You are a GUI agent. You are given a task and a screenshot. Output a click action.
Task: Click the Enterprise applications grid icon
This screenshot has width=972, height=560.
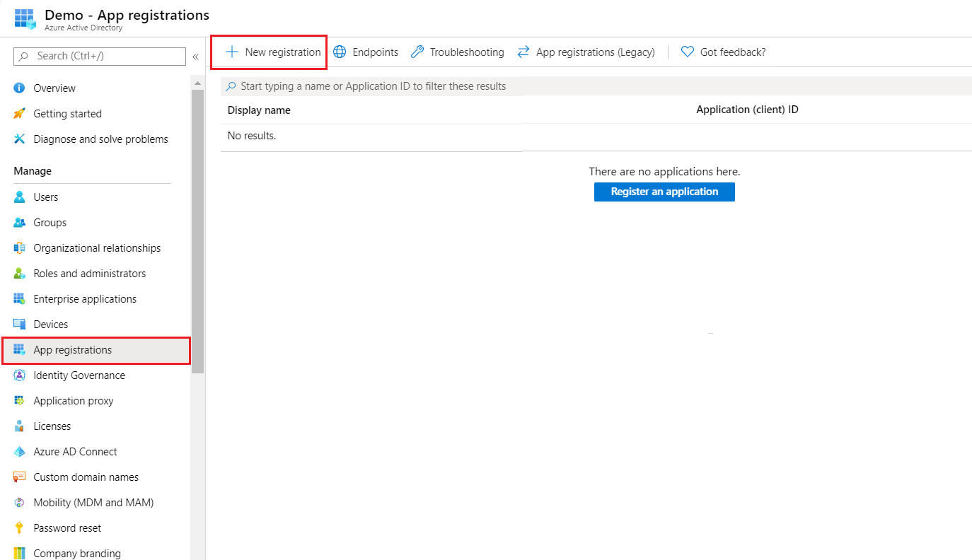[x=19, y=299]
